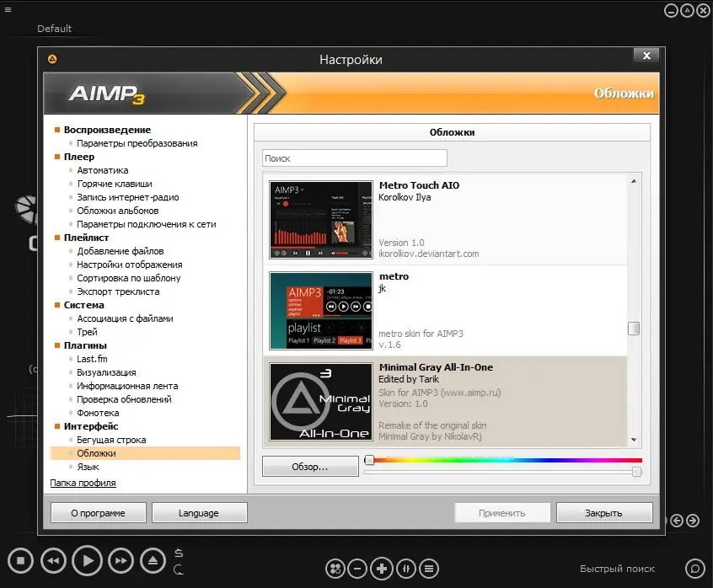
Task: Click the Обзор... browse button
Action: click(310, 467)
